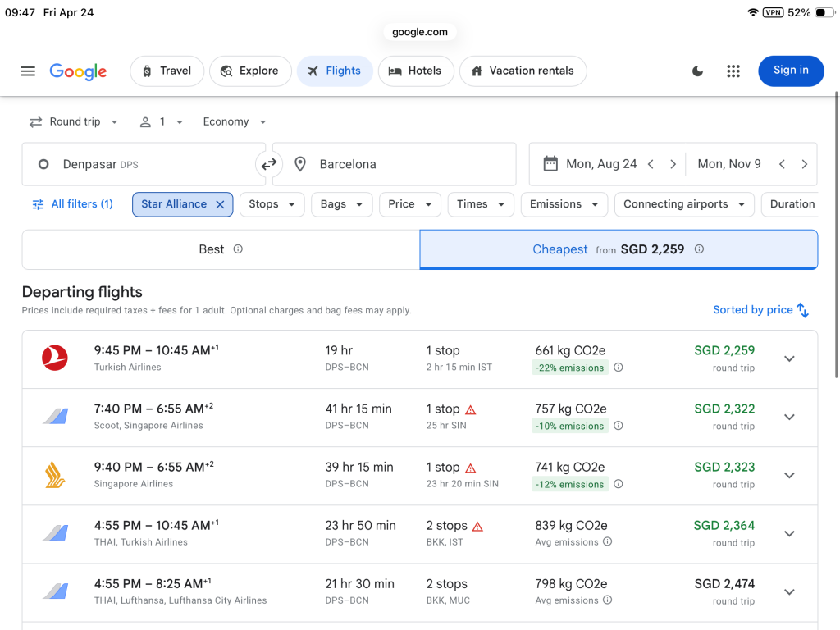Advance departure date to next day
The image size is (840, 630).
pyautogui.click(x=673, y=164)
